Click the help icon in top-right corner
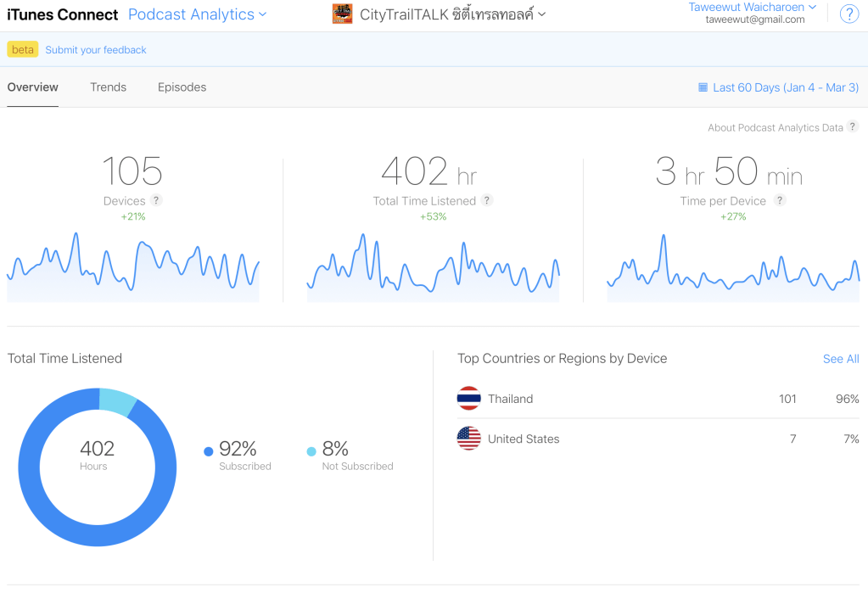Screen dimensions: 868x593 point(848,14)
